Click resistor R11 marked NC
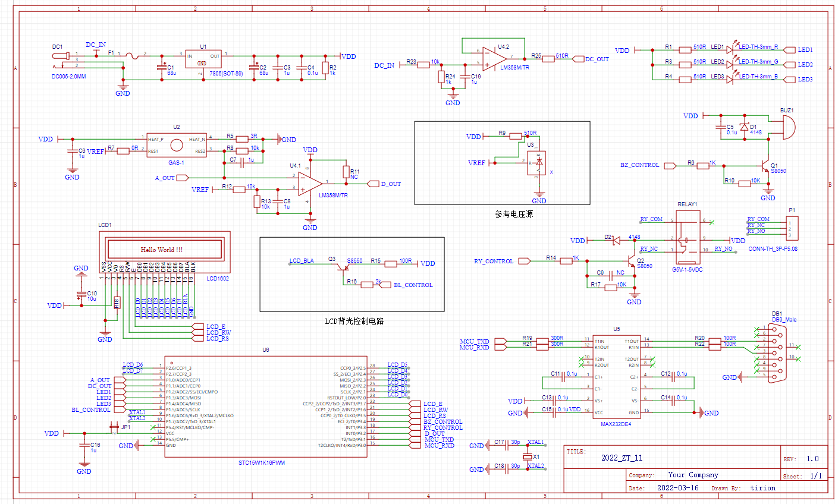 (346, 172)
